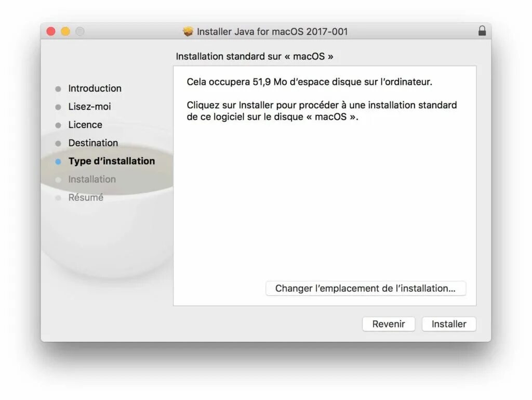Select the greyed Installation step
532x400 pixels.
point(92,179)
